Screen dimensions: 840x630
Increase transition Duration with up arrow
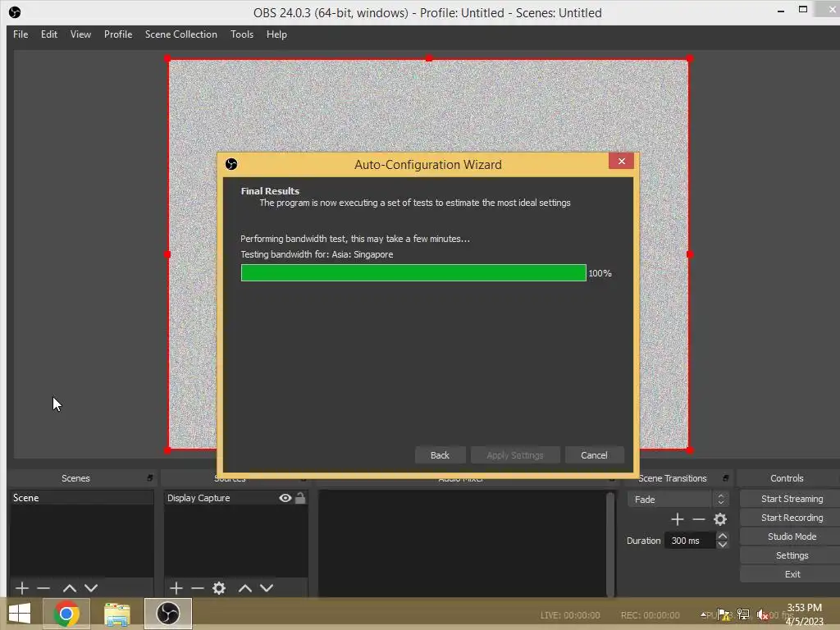722,536
